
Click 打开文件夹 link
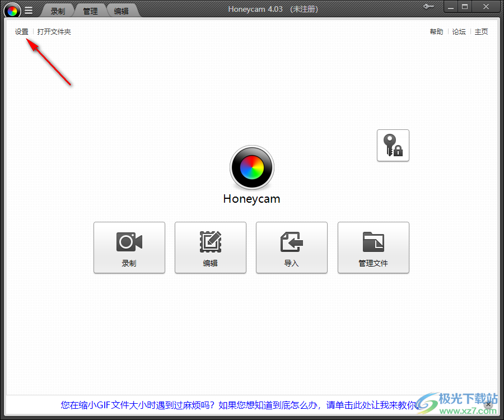pyautogui.click(x=54, y=31)
